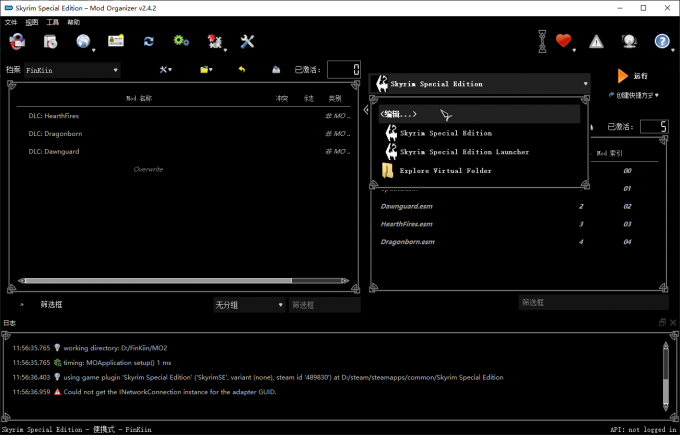Expand the filter arrow beside 筛选框 label
Screen dimensions: 680x435
tap(22, 305)
